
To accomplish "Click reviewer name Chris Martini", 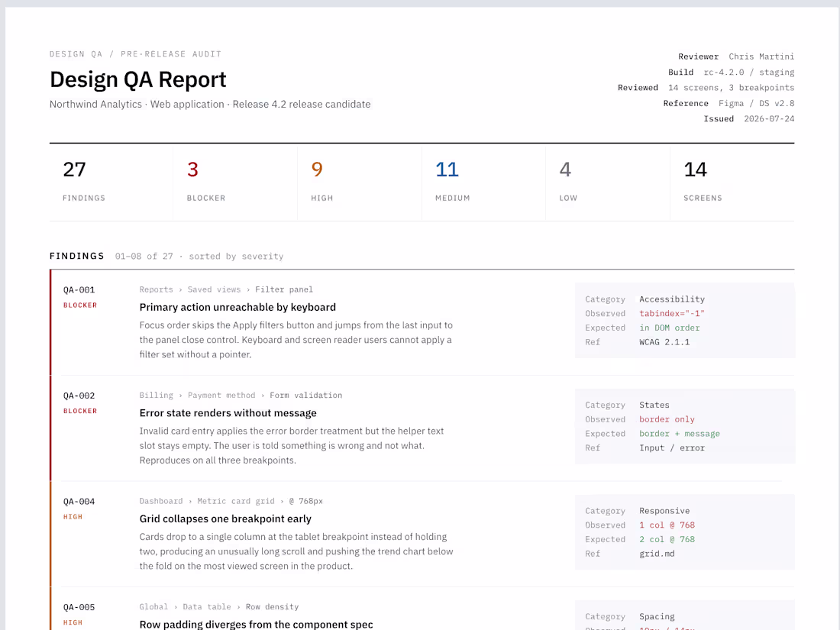I will pyautogui.click(x=761, y=57).
